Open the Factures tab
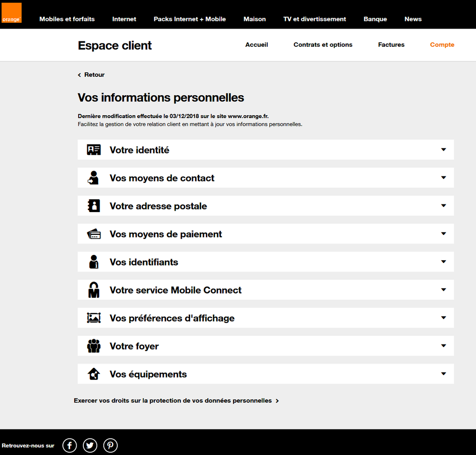476x455 pixels. [x=391, y=45]
